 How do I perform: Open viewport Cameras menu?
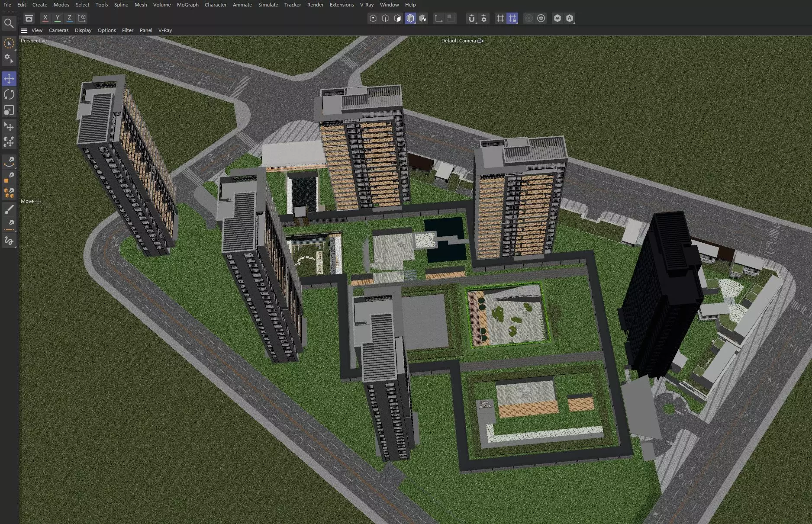[58, 30]
